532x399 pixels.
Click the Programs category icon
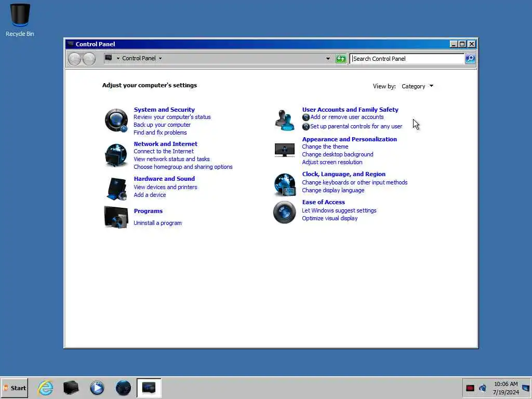coord(116,217)
